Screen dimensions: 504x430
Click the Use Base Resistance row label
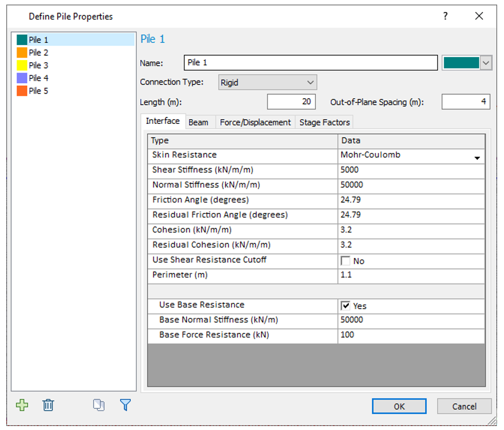point(202,304)
